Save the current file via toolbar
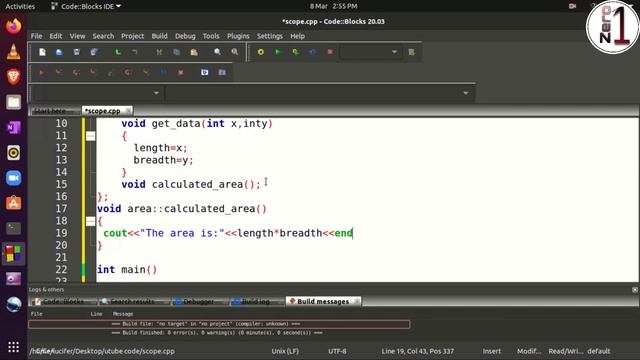Viewport: 640px width, 360px height. 76,52
